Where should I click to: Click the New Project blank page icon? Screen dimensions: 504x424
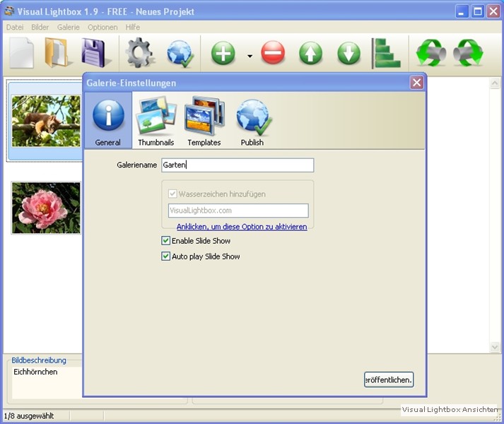click(22, 53)
